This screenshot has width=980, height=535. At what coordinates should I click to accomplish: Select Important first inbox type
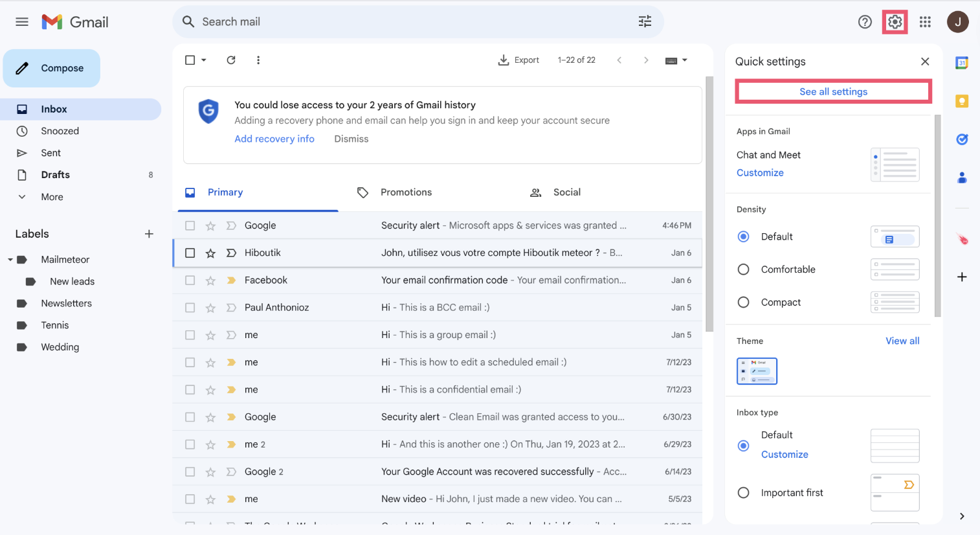pos(744,493)
